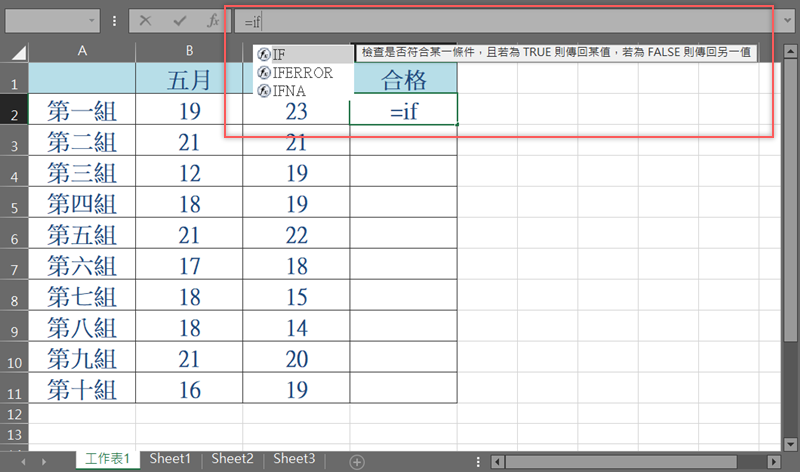
Task: Select column A header
Action: pos(82,51)
